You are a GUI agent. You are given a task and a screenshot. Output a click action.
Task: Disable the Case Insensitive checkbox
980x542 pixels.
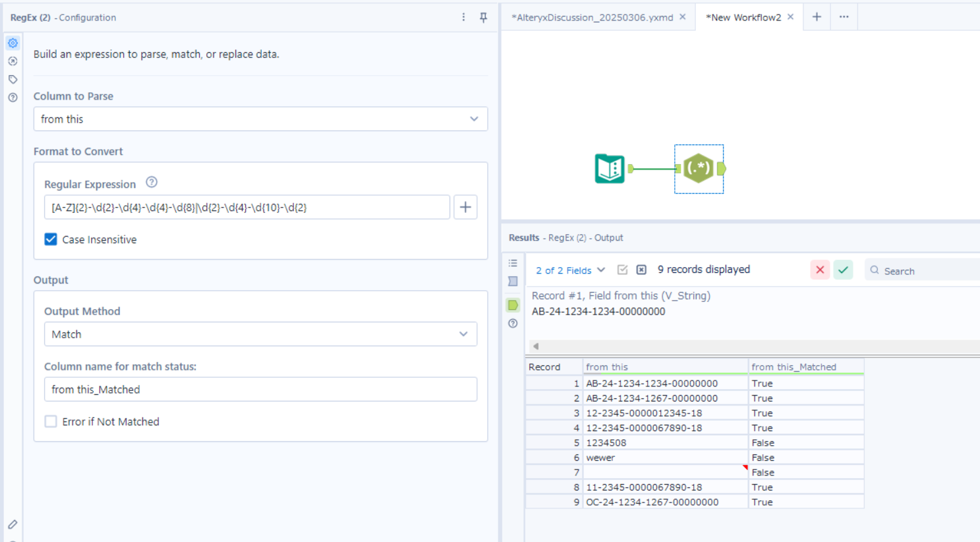point(51,239)
